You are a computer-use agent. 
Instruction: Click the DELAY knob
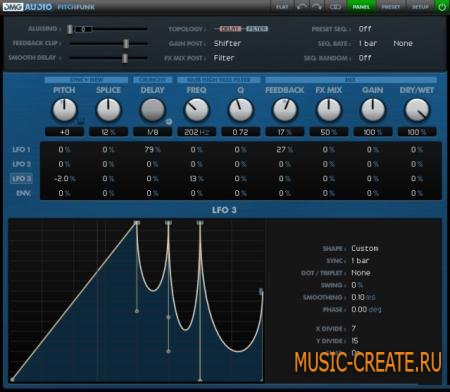point(152,110)
